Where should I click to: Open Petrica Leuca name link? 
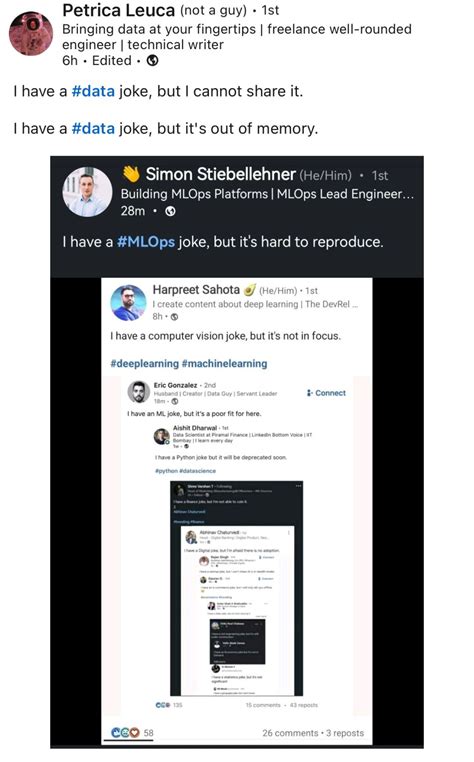pos(118,10)
